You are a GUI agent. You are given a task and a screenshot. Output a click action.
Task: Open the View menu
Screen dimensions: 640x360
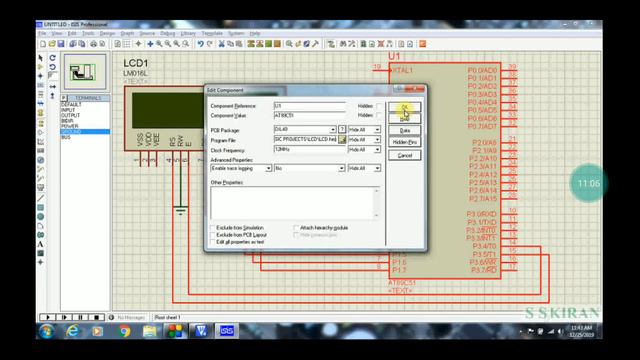coord(57,33)
